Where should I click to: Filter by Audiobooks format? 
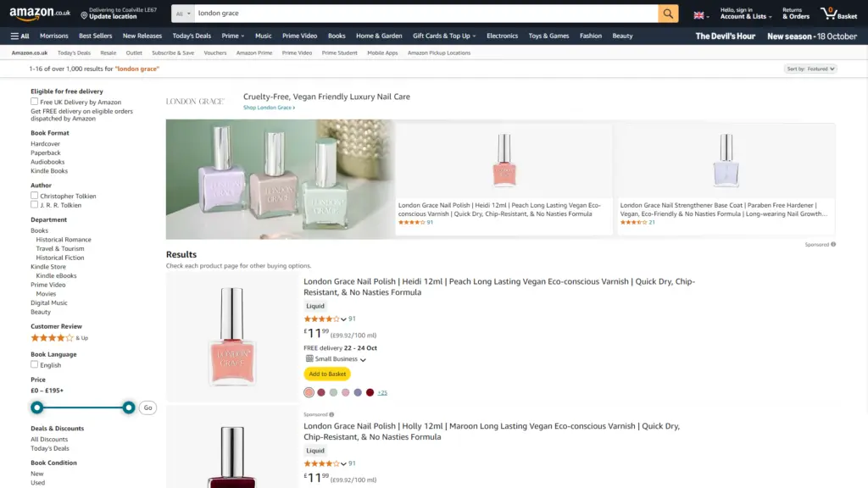pos(47,162)
